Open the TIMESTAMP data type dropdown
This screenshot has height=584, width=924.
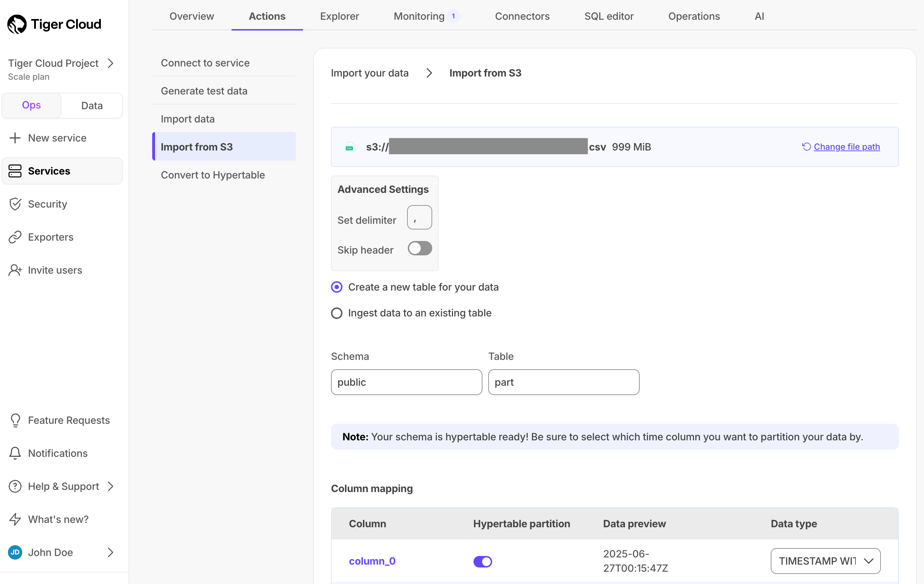point(825,561)
